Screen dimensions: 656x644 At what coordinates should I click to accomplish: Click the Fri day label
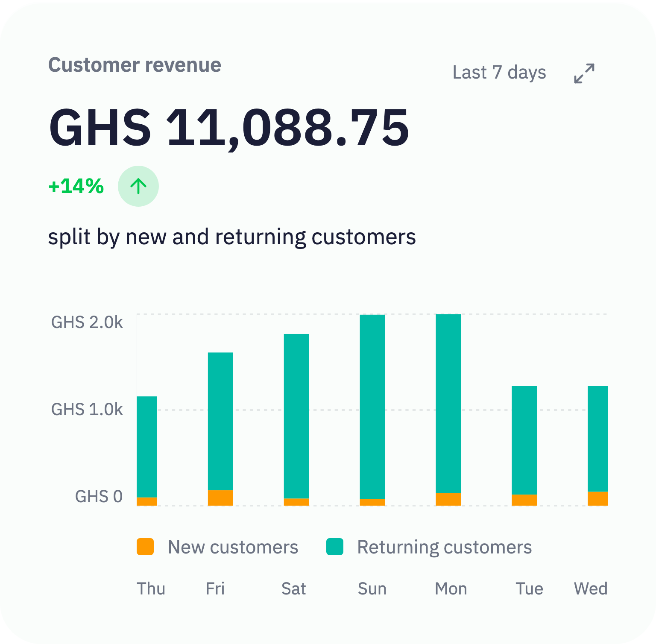(x=215, y=588)
